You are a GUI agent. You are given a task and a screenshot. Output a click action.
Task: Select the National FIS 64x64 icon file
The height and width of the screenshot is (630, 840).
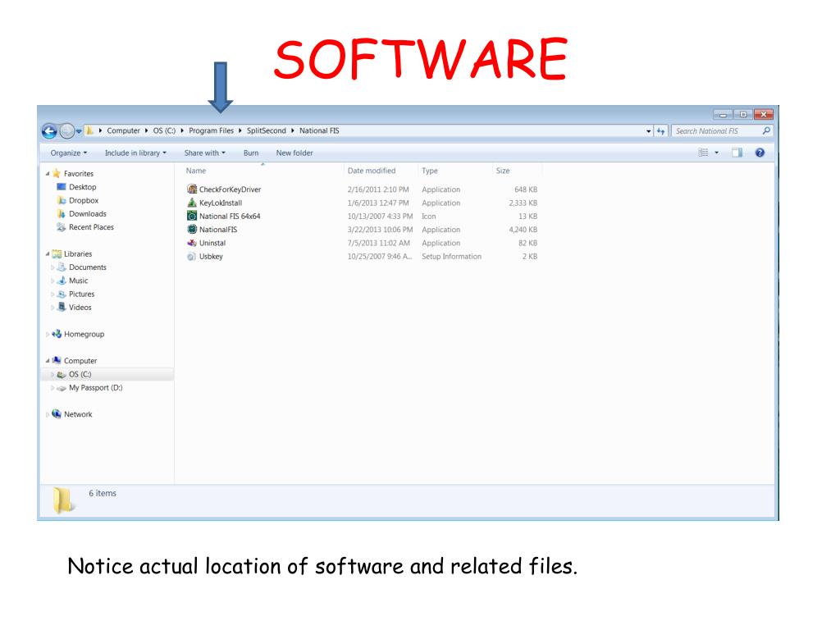[x=192, y=216]
